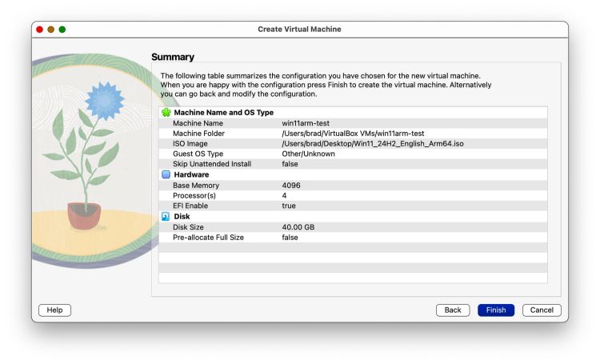Viewport: 600px width, 364px height.
Task: Click the 4096 memory value
Action: coord(291,186)
